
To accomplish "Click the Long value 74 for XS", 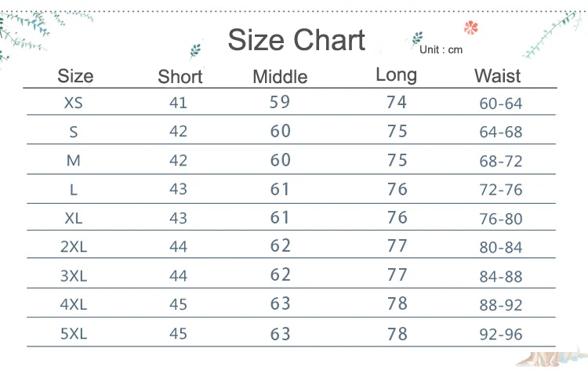I will coord(397,102).
